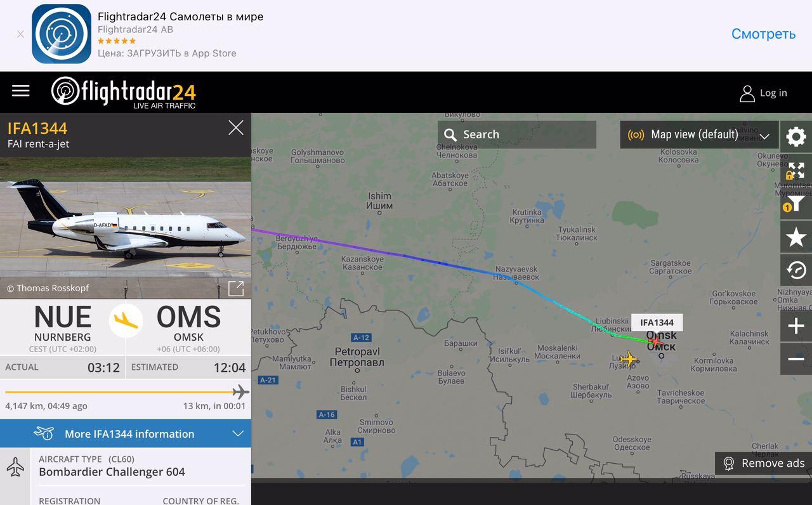Zoom out with the minus button
Viewport: 812px width, 505px height.
pyautogui.click(x=796, y=359)
